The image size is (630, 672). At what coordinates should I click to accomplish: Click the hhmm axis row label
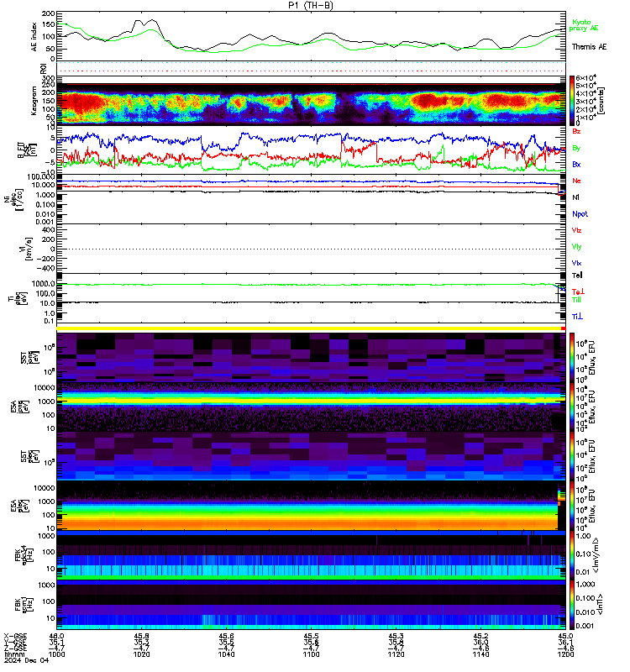13,654
